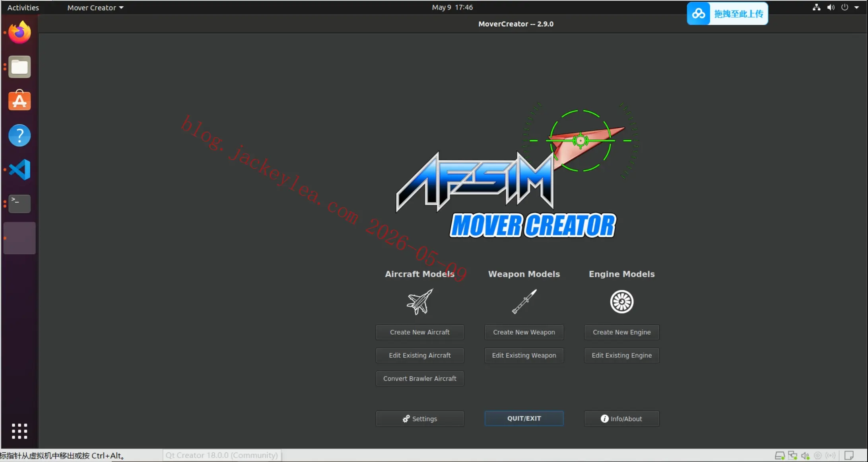
Task: Open the Help icon in the dock
Action: pos(19,135)
